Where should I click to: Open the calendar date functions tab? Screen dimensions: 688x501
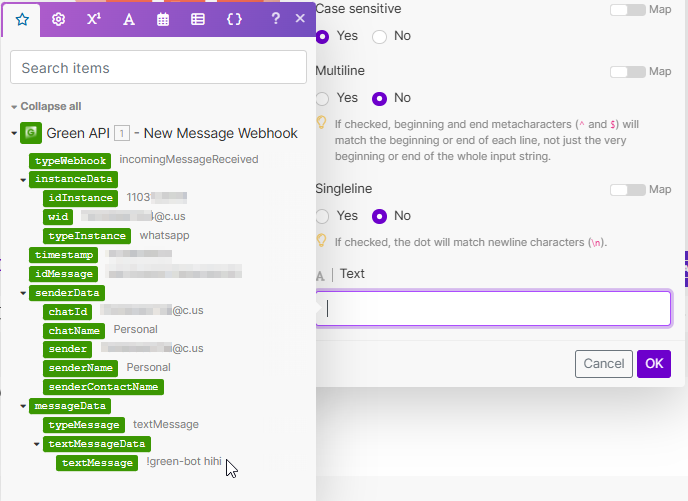tap(163, 19)
